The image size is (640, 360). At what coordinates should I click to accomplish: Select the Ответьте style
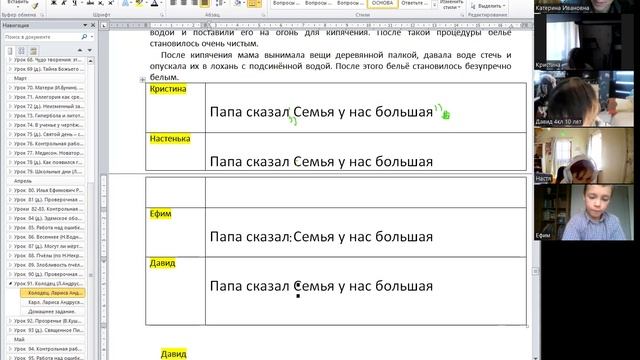414,3
